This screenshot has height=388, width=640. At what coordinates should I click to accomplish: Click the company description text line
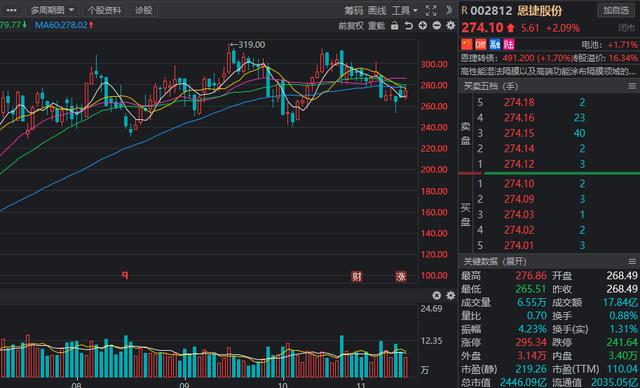point(549,71)
